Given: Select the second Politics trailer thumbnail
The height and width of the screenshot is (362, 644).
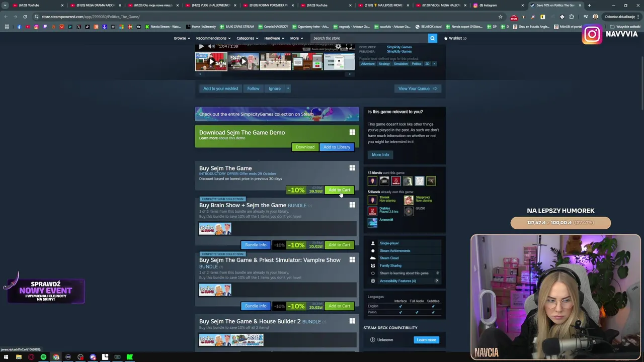Looking at the screenshot, I should point(244,62).
